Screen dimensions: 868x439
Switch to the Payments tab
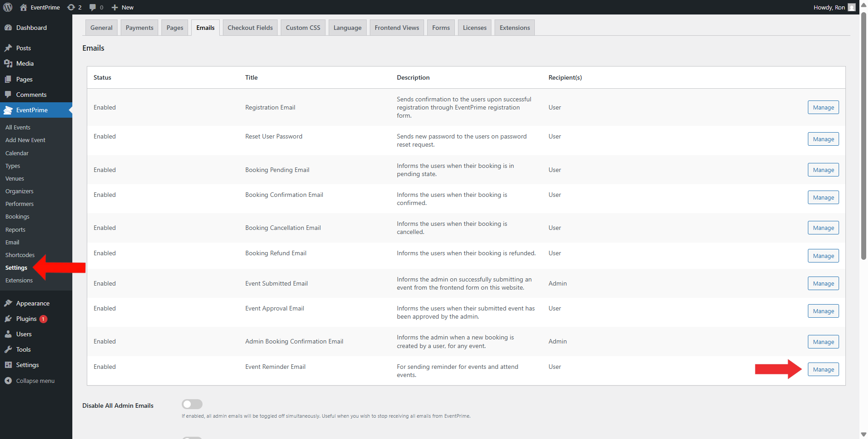tap(139, 28)
